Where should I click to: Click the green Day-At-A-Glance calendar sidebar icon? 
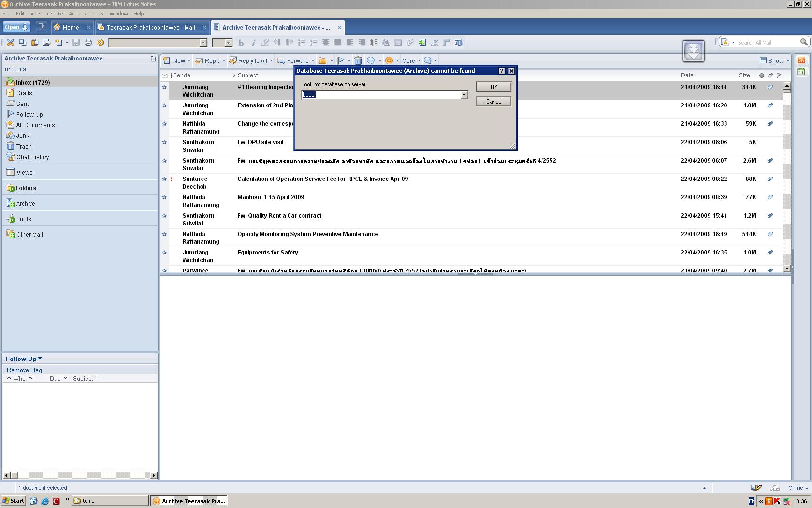click(801, 72)
